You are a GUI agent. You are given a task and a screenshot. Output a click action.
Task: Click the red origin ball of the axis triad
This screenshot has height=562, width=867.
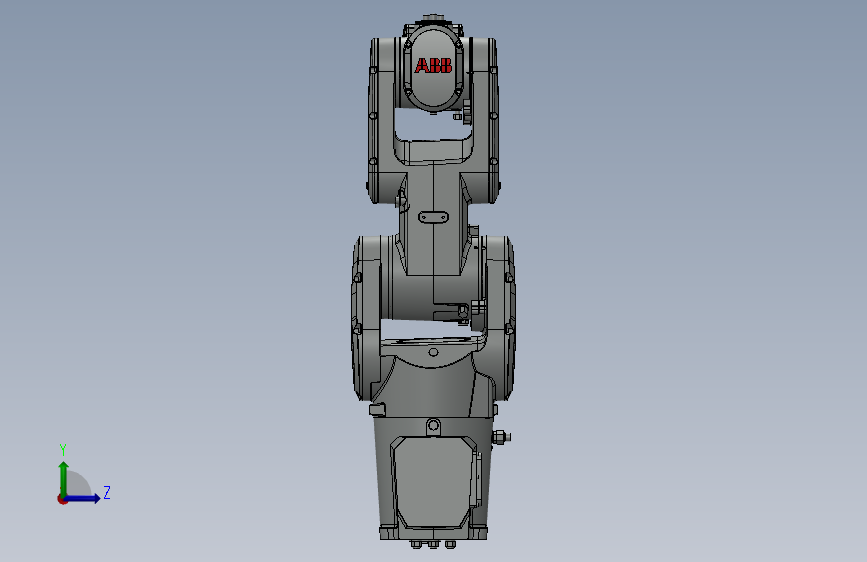click(62, 499)
